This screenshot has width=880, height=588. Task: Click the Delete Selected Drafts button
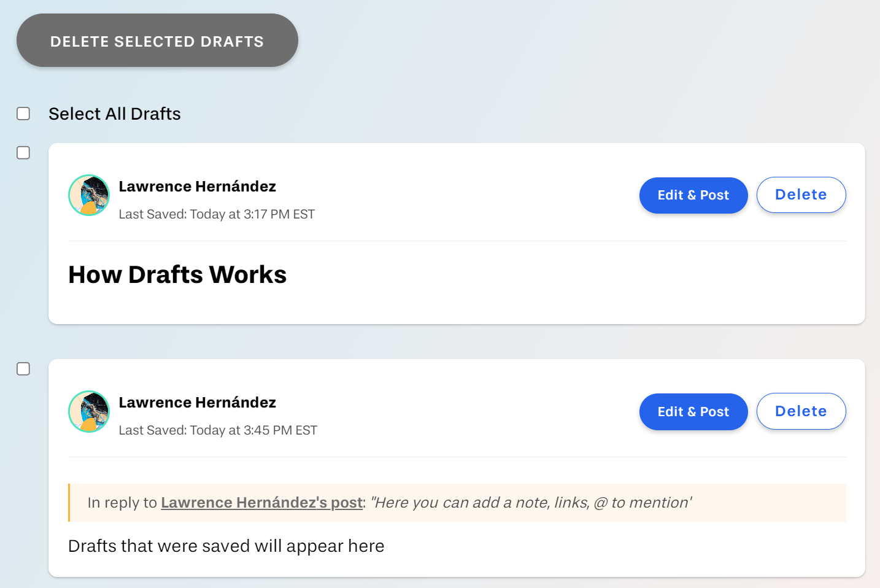[157, 41]
